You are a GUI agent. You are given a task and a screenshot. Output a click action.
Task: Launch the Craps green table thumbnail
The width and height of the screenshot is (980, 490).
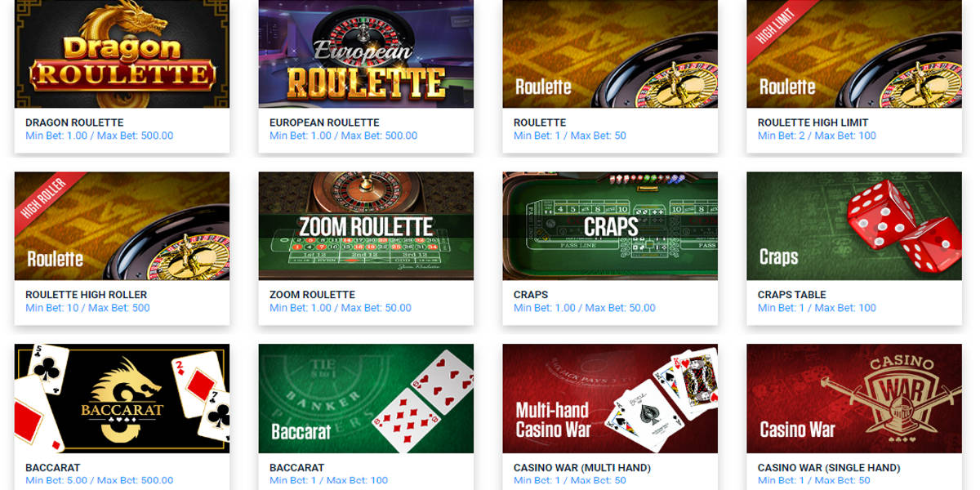coord(610,226)
